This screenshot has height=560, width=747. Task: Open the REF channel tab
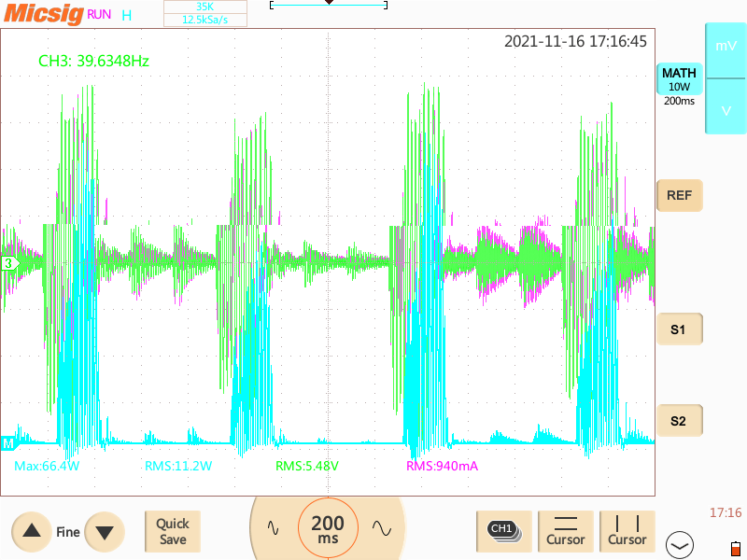[680, 195]
